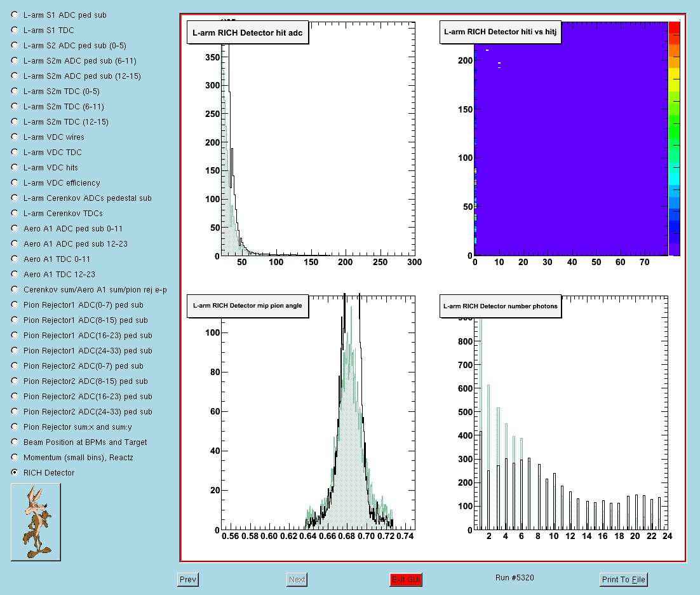Click the red Exit GUI button
This screenshot has width=700, height=595.
click(x=406, y=579)
